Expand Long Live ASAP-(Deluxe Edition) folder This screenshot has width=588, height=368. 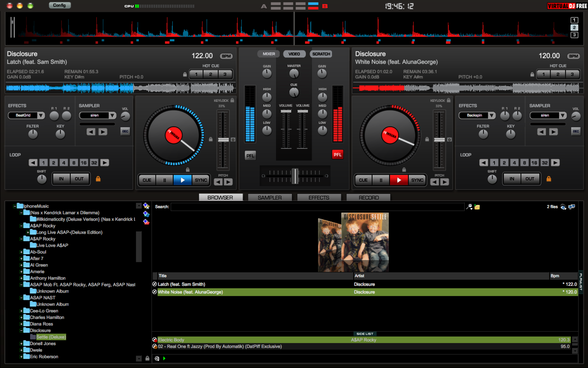click(x=28, y=232)
